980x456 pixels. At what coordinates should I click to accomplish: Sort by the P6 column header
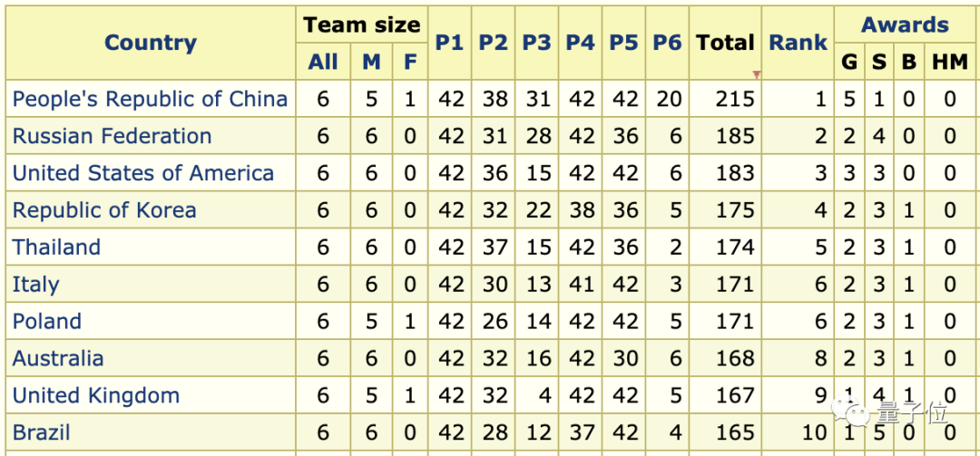pos(668,43)
